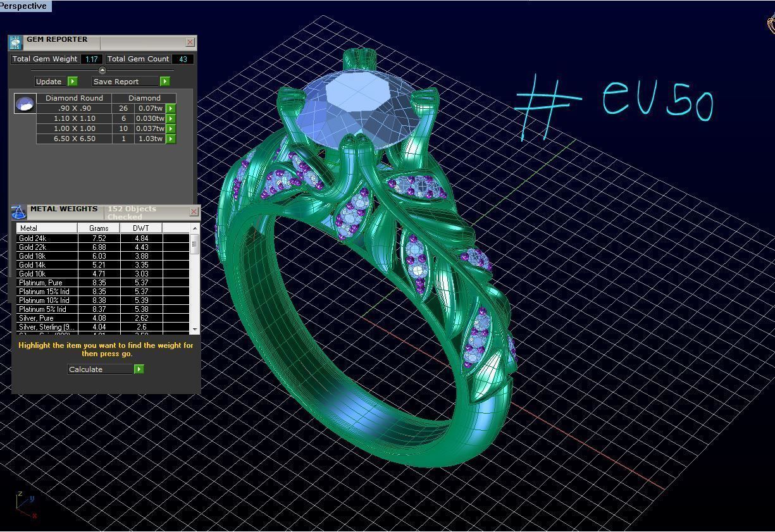The height and width of the screenshot is (532, 775).
Task: Select the Gold 24k row
Action: click(102, 238)
